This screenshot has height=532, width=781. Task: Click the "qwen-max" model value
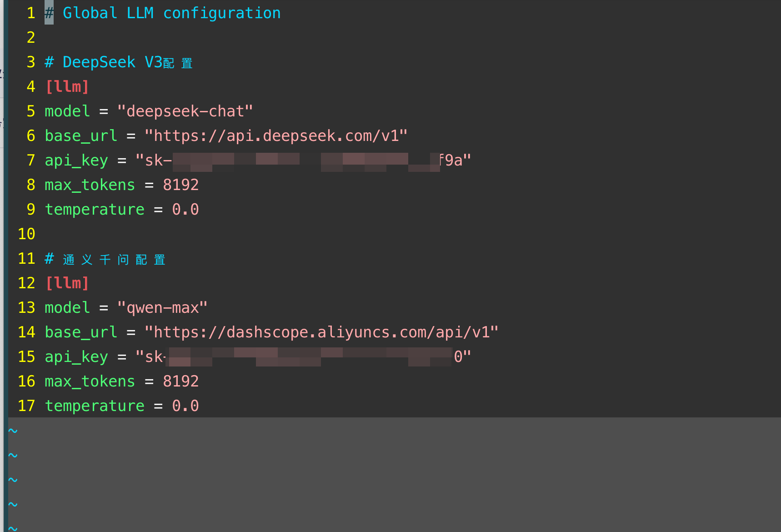(162, 308)
